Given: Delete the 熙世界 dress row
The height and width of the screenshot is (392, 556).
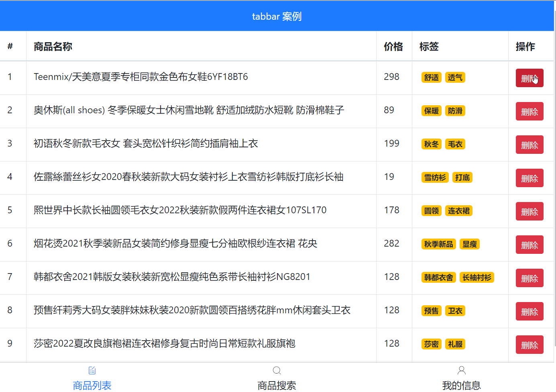Looking at the screenshot, I should [x=530, y=211].
